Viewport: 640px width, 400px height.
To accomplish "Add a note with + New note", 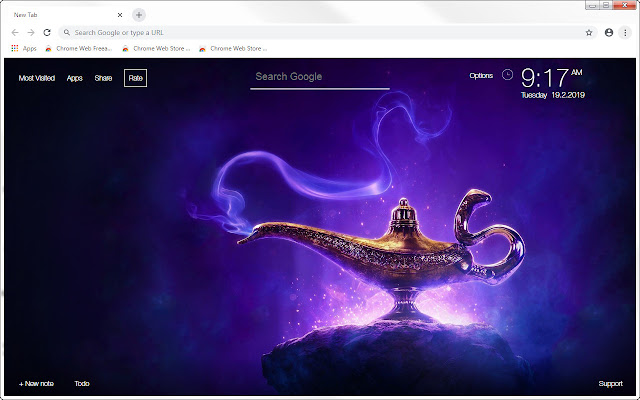I will tap(36, 383).
